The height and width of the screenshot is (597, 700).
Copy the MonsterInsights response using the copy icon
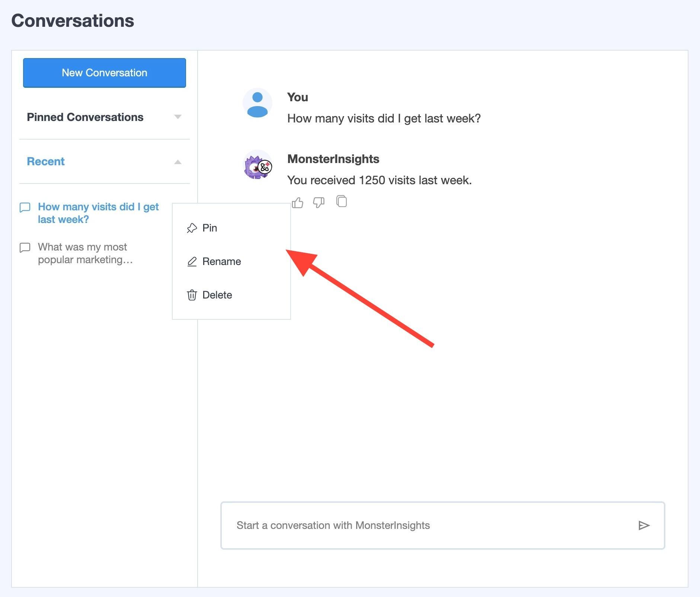tap(341, 201)
